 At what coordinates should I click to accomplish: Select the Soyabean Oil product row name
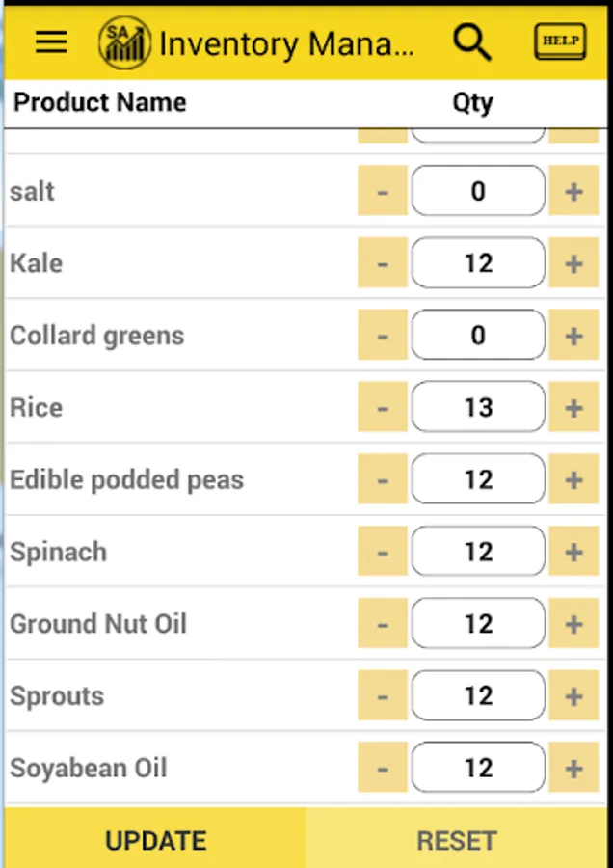(89, 769)
